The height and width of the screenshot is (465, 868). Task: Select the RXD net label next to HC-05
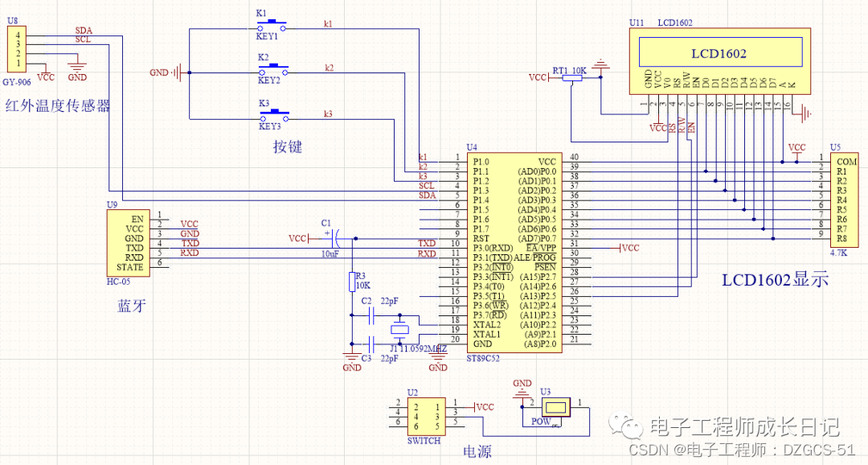click(190, 253)
